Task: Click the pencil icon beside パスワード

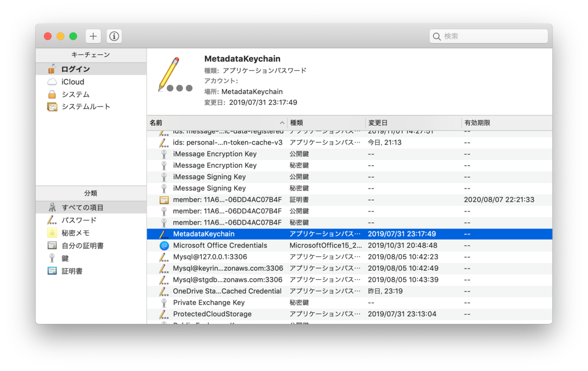Action: 52,220
